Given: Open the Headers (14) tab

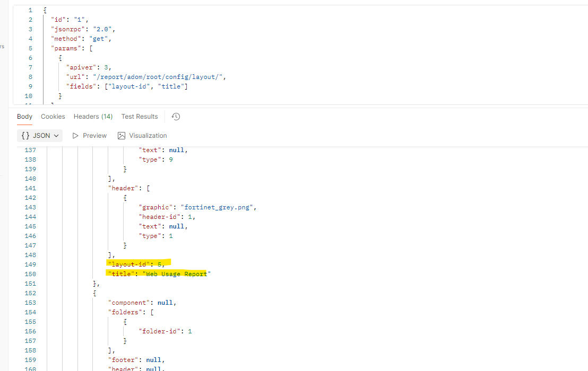Looking at the screenshot, I should click(x=93, y=117).
